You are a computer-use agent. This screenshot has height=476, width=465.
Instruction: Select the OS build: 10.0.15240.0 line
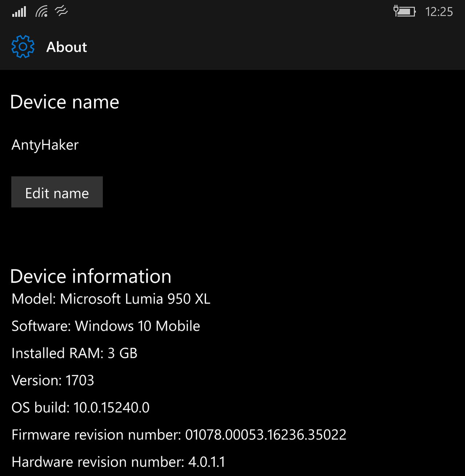[x=80, y=408]
